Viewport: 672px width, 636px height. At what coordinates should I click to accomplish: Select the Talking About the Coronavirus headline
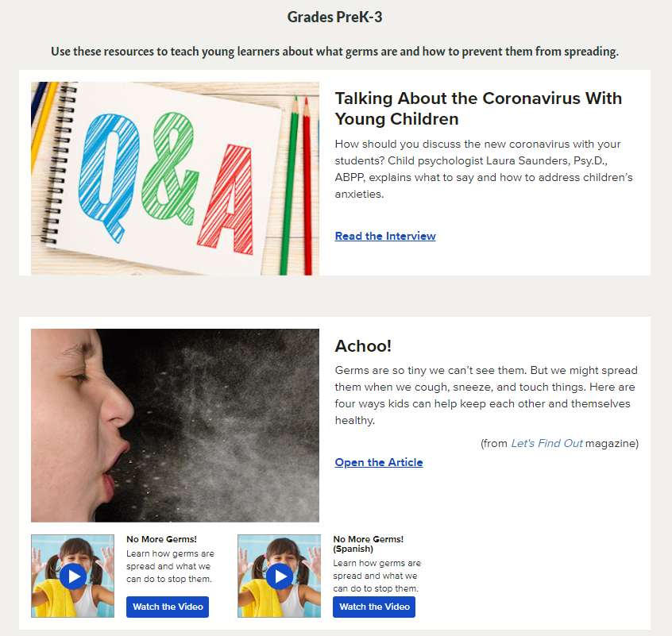tap(478, 108)
